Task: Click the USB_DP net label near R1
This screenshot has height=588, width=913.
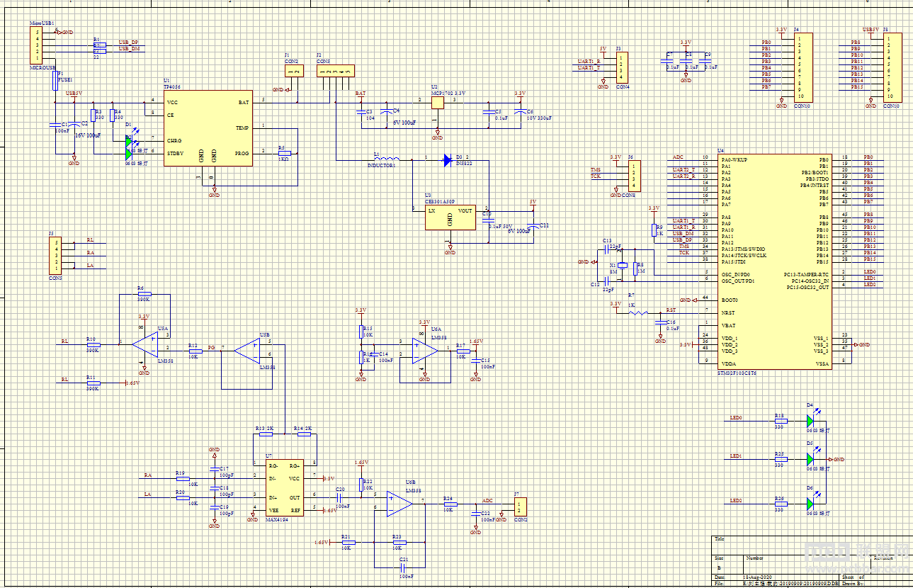Action: [x=129, y=43]
